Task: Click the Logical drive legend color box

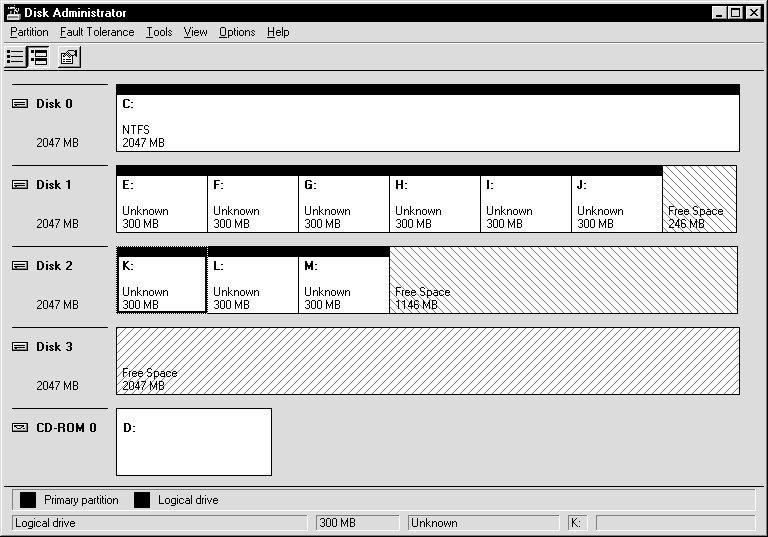Action: point(142,500)
